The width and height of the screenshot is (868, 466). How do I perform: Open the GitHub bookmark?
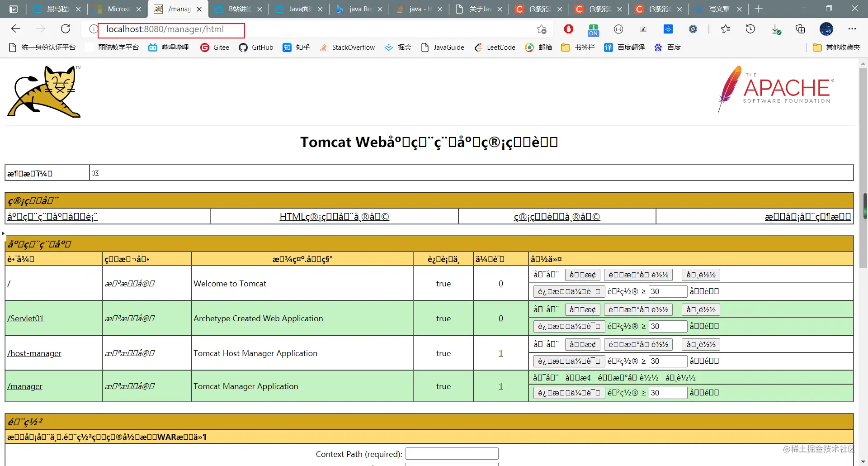tap(256, 48)
